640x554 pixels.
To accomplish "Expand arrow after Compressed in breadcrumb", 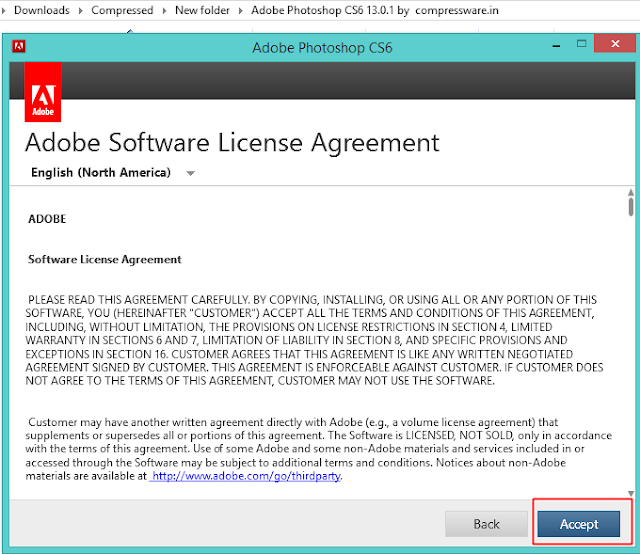I will point(164,11).
